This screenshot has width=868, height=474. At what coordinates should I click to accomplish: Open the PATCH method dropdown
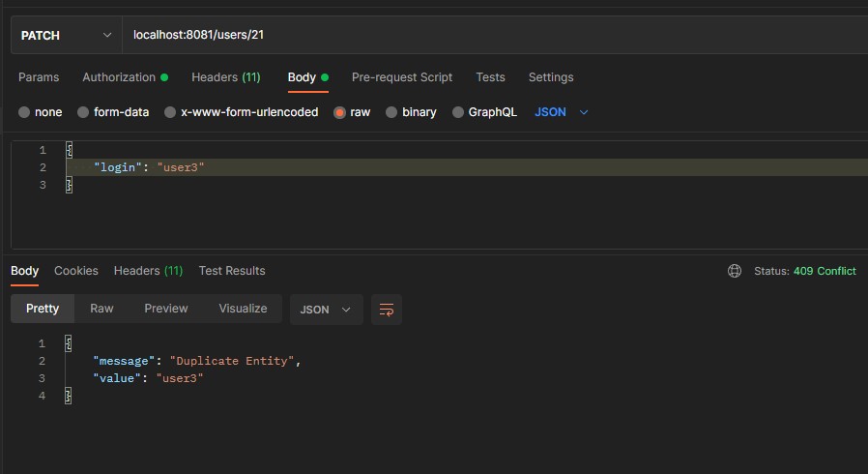(67, 35)
